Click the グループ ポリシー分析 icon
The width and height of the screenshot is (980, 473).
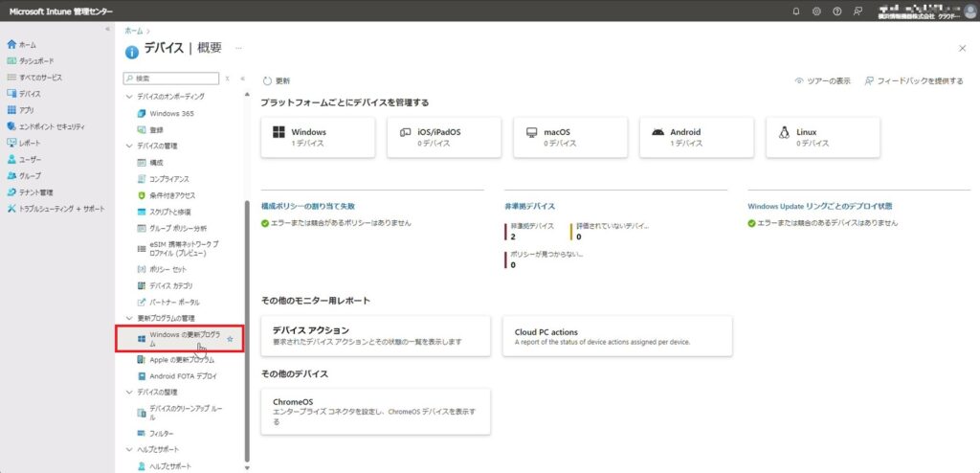click(142, 228)
